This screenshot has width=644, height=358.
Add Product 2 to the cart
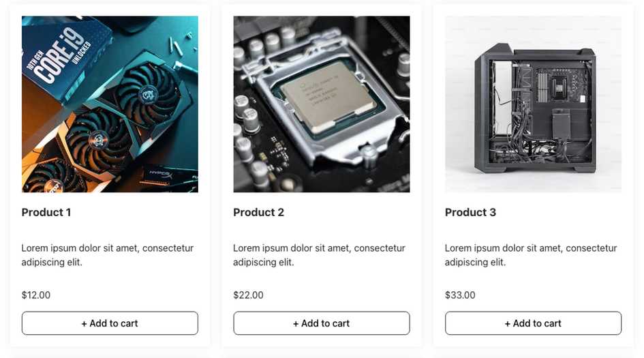click(x=322, y=323)
